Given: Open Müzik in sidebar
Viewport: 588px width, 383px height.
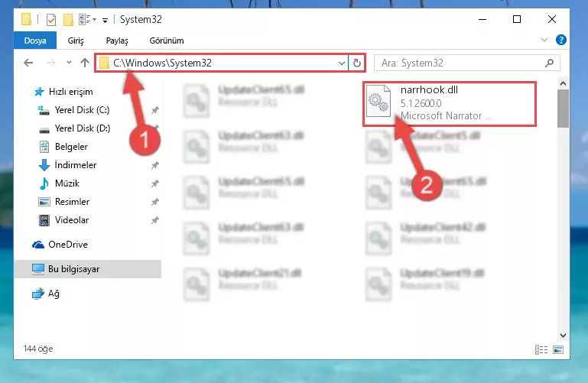Looking at the screenshot, I should point(67,183).
